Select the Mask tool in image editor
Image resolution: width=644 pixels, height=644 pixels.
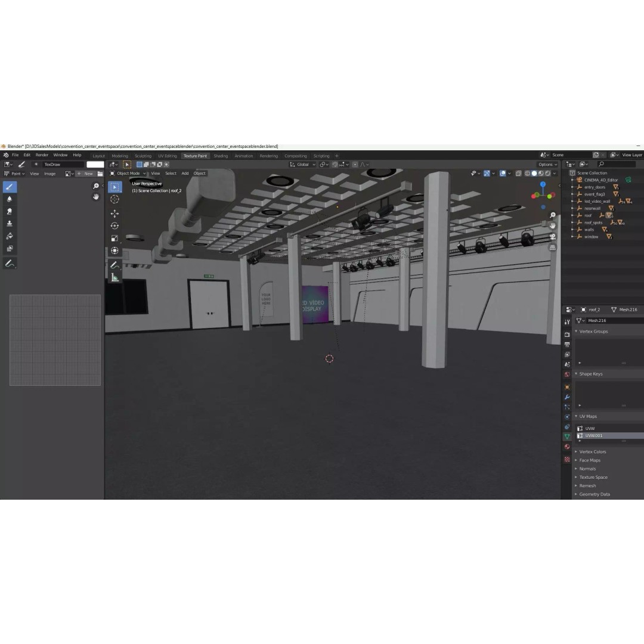click(x=10, y=249)
